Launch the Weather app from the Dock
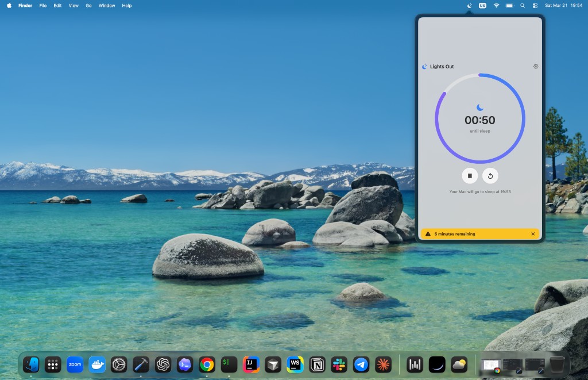 pyautogui.click(x=459, y=364)
